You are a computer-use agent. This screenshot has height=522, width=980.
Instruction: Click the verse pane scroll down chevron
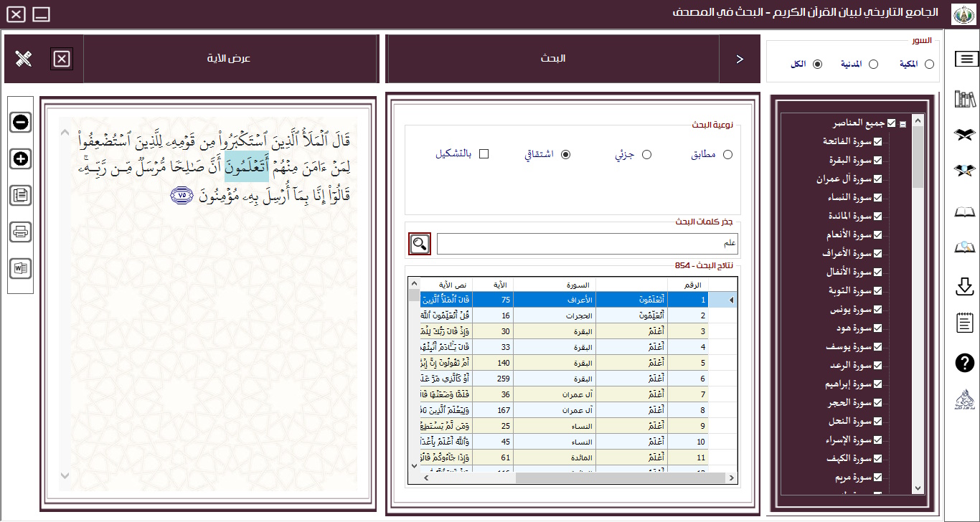point(65,475)
